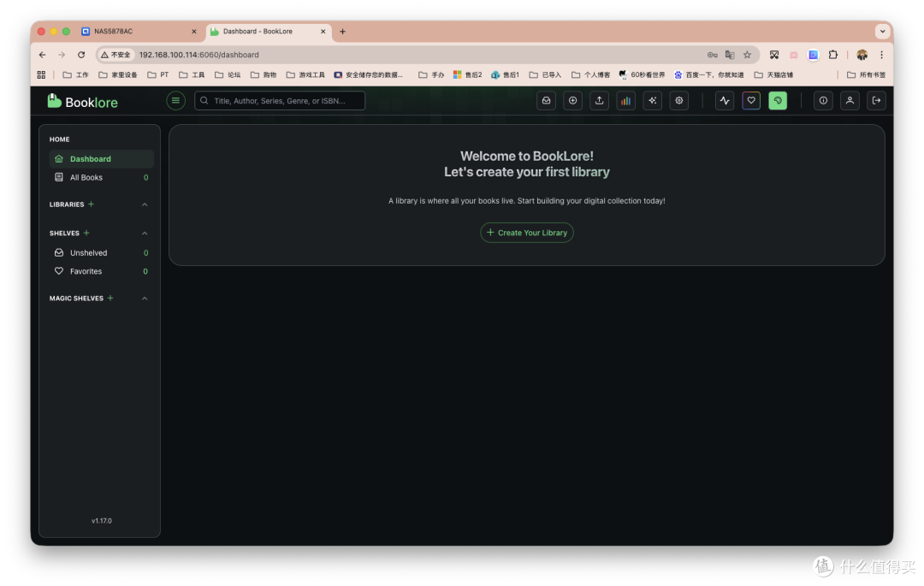Close the NAS5878AC tab
This screenshot has width=924, height=586.
pos(194,32)
